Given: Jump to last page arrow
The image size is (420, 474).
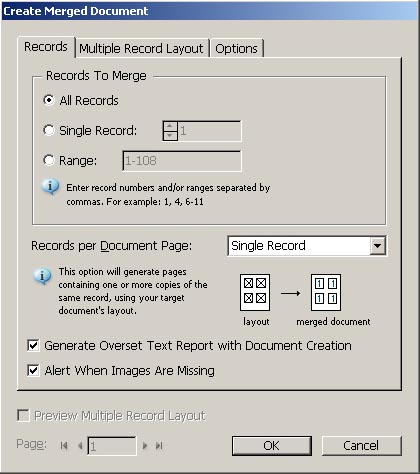Looking at the screenshot, I should point(159,446).
